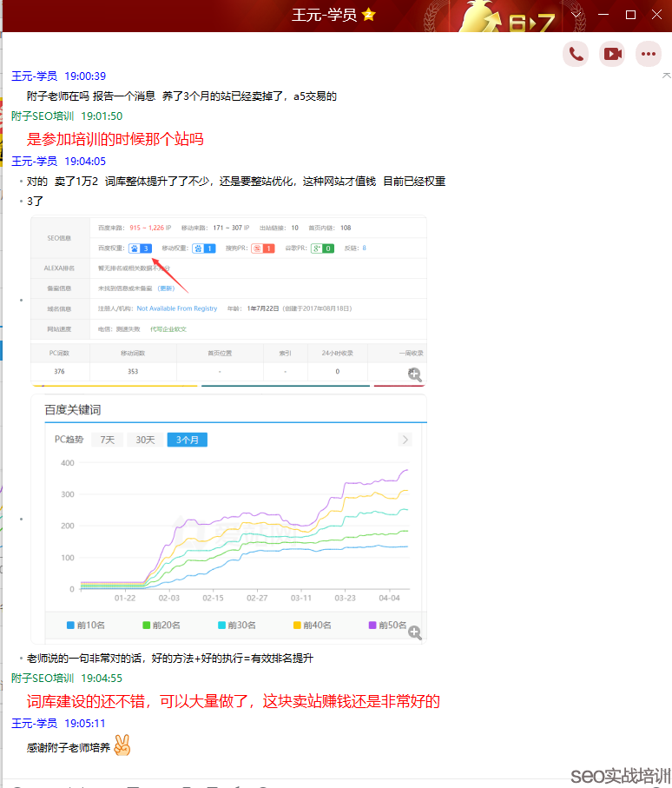Viewport: 672px width, 788px height.
Task: Select the 30天 trend tab
Action: [x=144, y=440]
